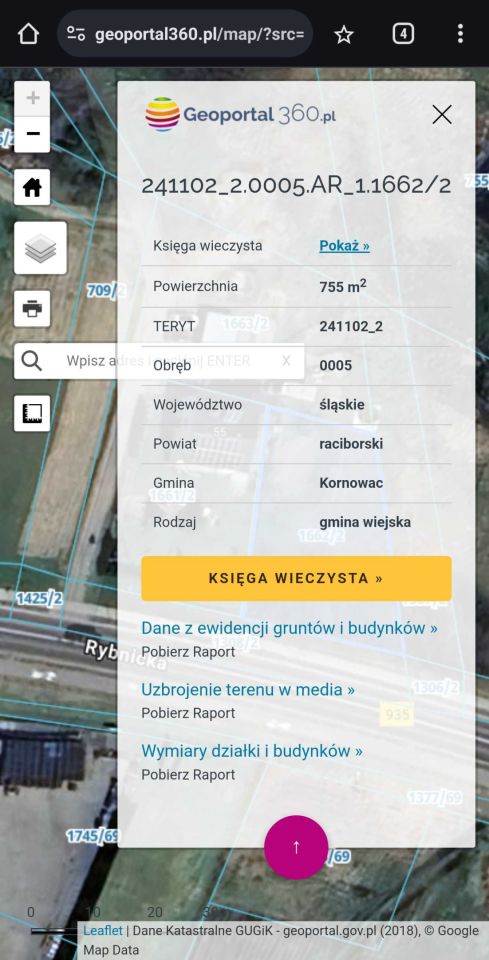
Task: Click the Obręb value 0005
Action: point(336,366)
